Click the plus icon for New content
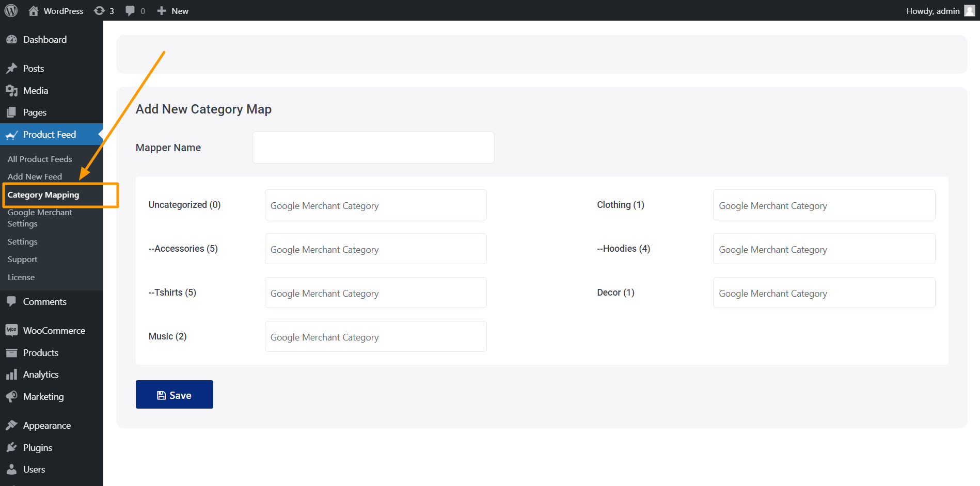Image resolution: width=980 pixels, height=486 pixels. 162,11
